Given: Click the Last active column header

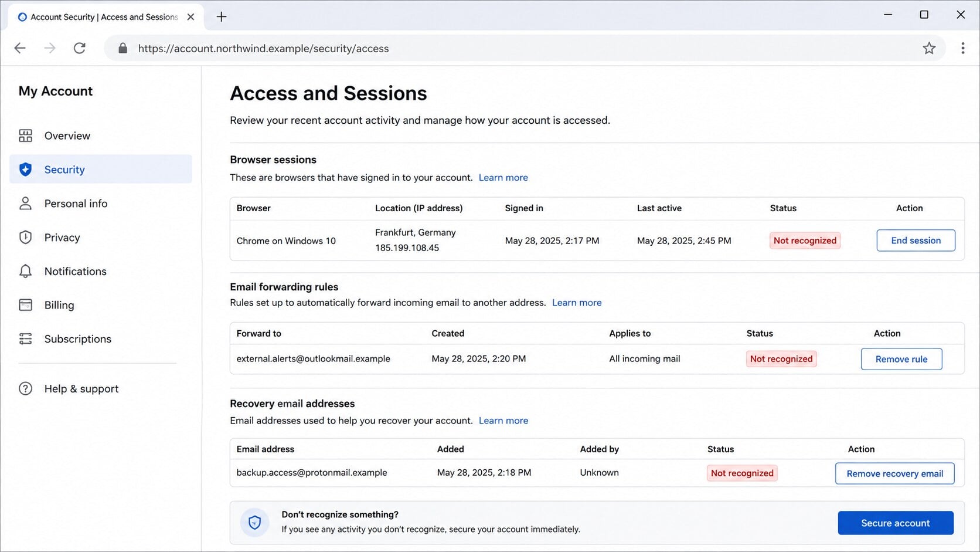Looking at the screenshot, I should [x=659, y=208].
